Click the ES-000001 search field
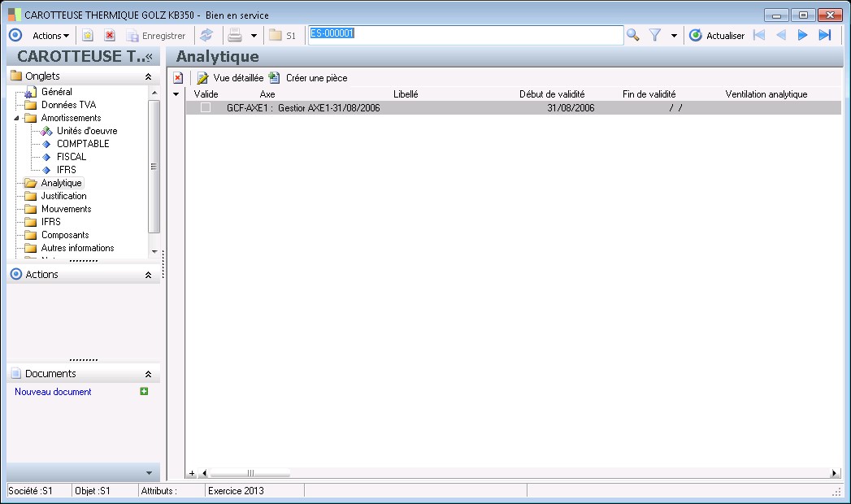 click(466, 35)
